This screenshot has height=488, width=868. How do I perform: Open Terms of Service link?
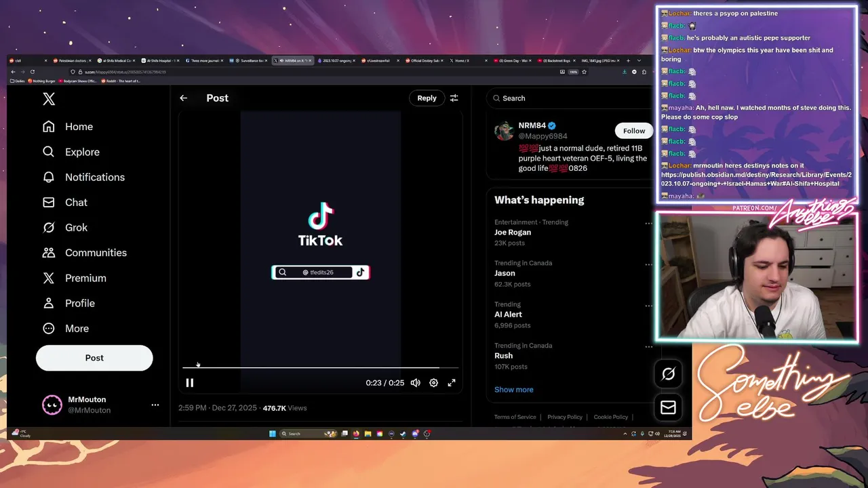[x=515, y=417]
